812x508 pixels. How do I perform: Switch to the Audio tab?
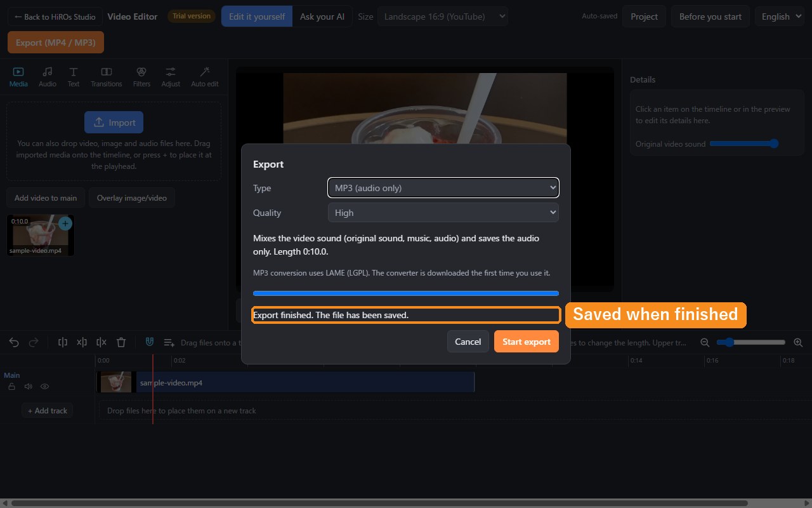tap(48, 77)
